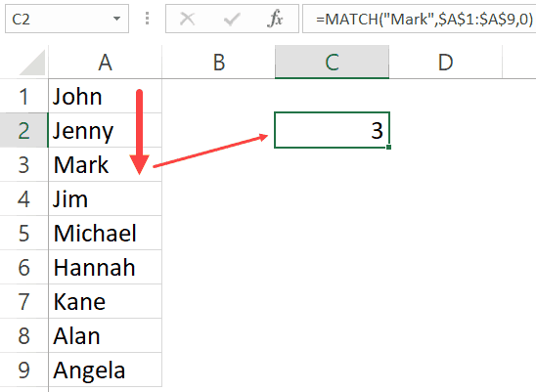Click the Cancel (X) formula icon
The height and width of the screenshot is (392, 536).
click(x=188, y=19)
